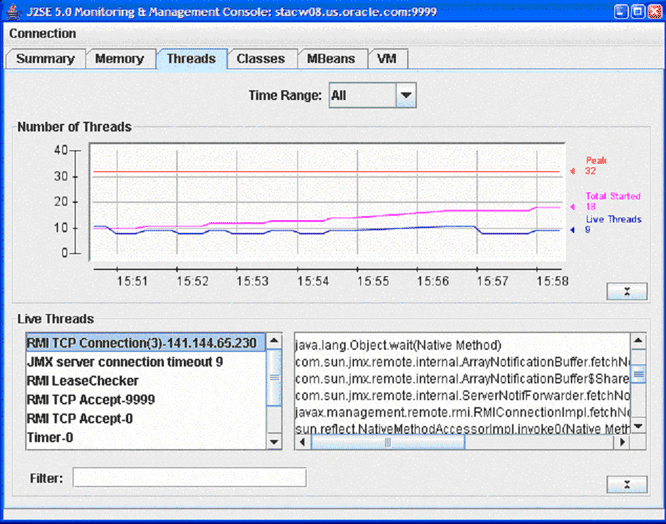Open the Classes tab

click(260, 59)
